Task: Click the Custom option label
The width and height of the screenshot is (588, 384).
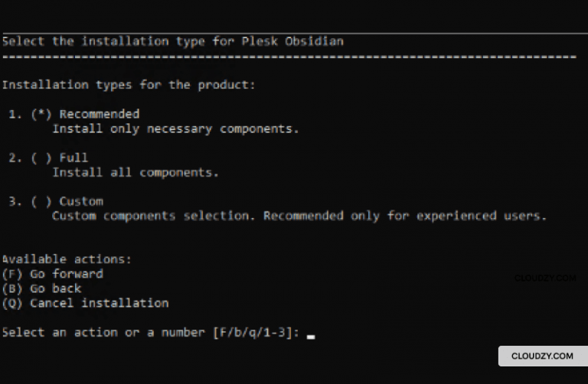Action: point(81,201)
